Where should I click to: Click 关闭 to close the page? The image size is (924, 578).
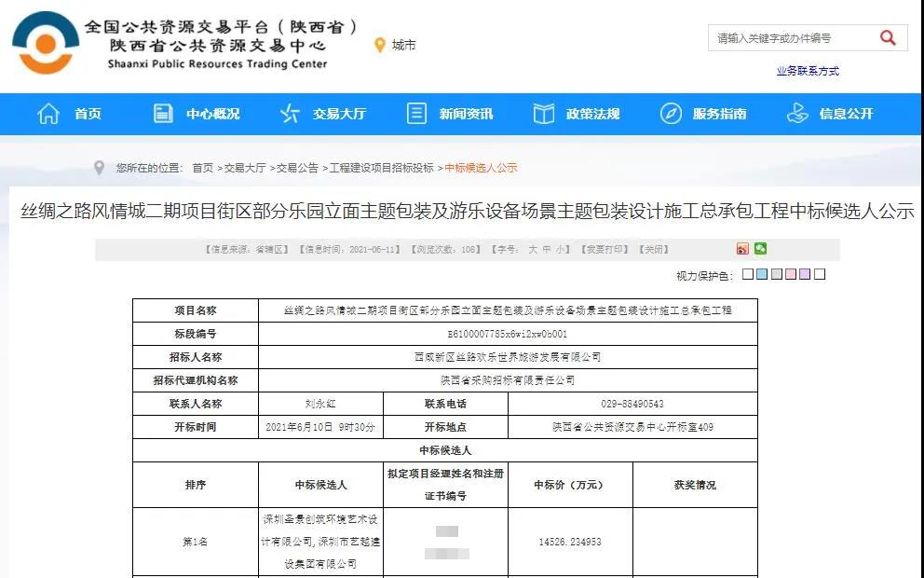tap(656, 250)
